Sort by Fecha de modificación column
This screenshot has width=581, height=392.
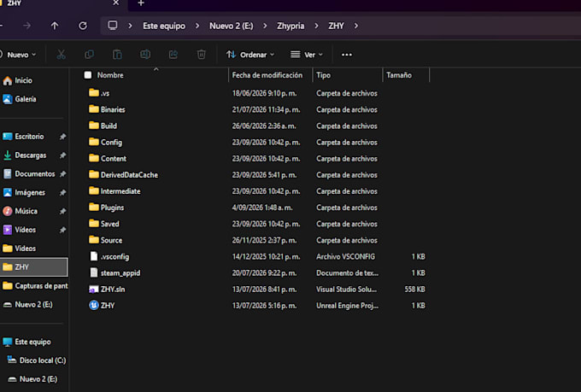pos(267,75)
